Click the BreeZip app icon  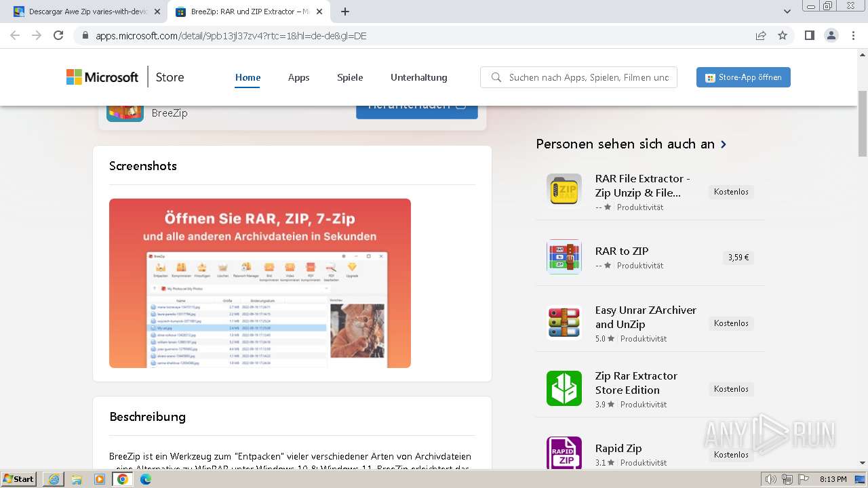coord(125,113)
